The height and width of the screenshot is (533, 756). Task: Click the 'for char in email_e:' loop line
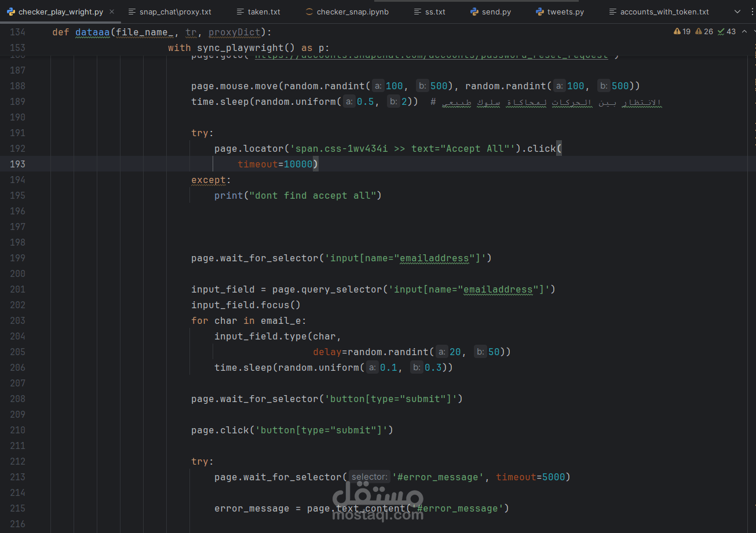[x=249, y=320]
